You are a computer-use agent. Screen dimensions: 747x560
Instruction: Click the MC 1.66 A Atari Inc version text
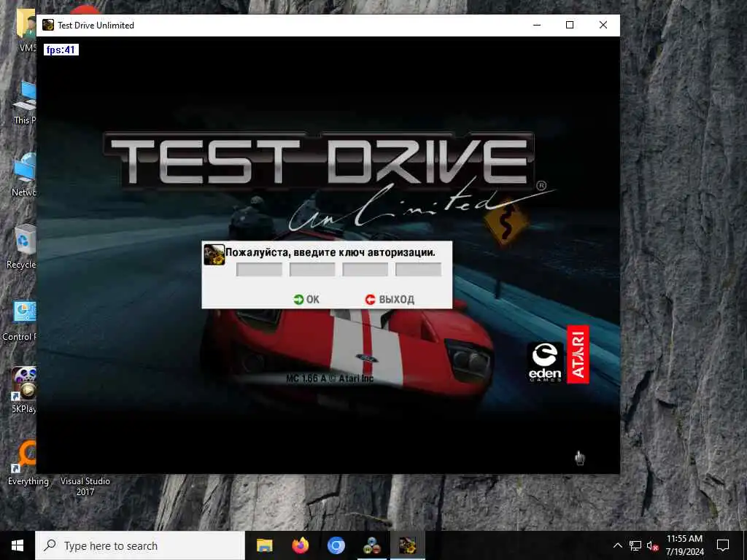pos(330,378)
